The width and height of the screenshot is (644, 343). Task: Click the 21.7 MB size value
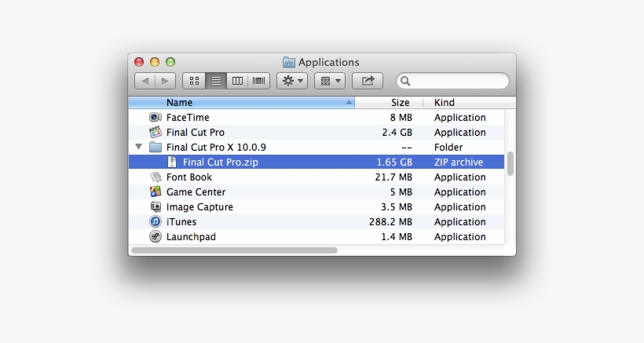(x=393, y=177)
